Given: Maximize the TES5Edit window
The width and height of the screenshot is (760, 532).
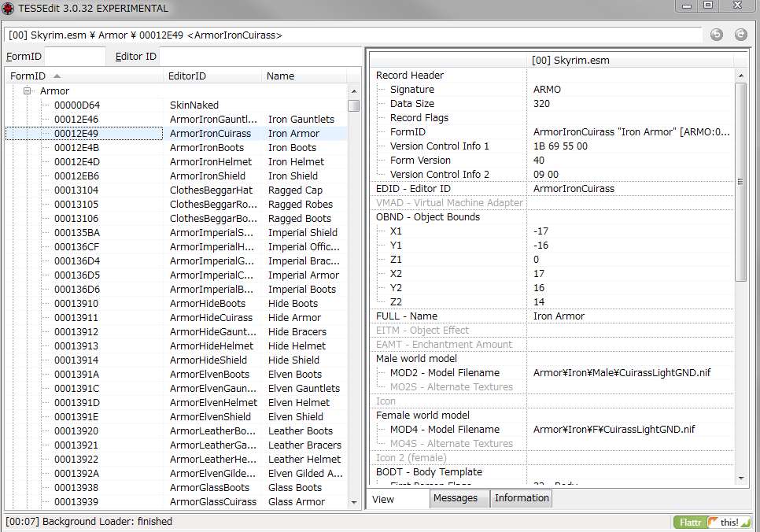Looking at the screenshot, I should point(708,6).
